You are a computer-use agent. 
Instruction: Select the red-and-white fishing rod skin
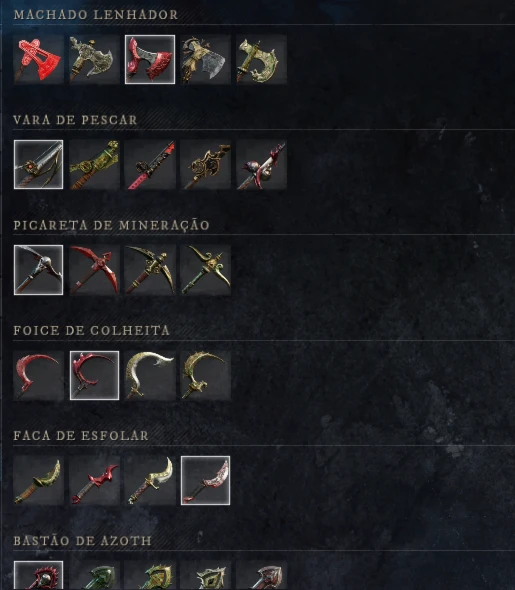coord(261,165)
